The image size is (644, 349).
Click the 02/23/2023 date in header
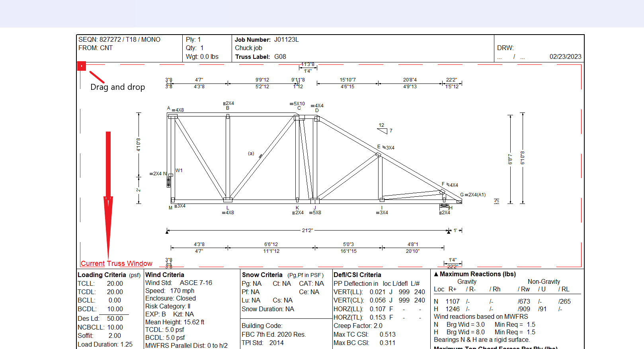click(565, 57)
